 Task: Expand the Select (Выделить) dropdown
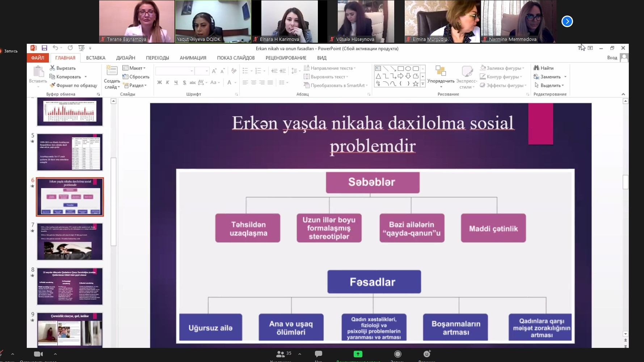(550, 85)
